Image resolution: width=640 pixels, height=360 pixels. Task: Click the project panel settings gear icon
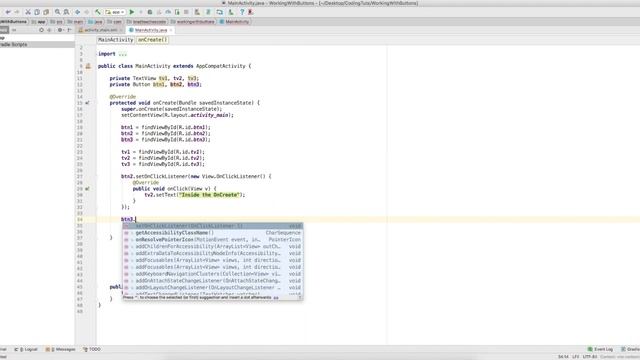60,30
